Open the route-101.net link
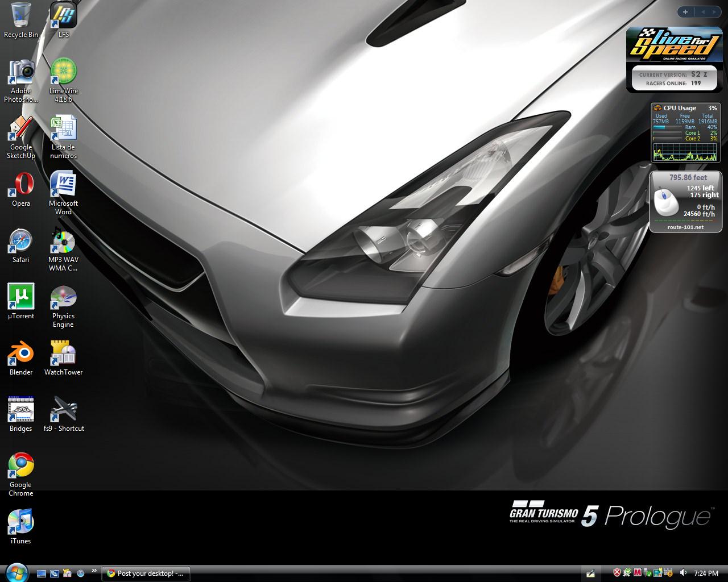This screenshot has height=582, width=728. click(x=685, y=227)
